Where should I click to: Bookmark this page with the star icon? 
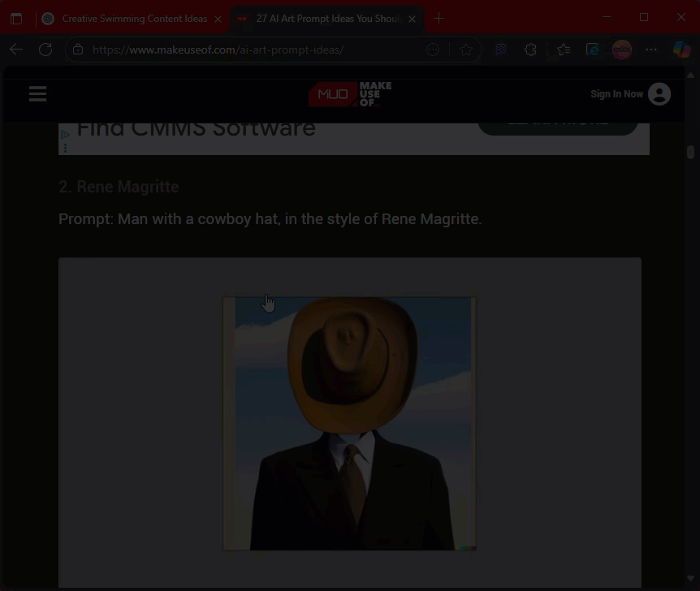(465, 50)
